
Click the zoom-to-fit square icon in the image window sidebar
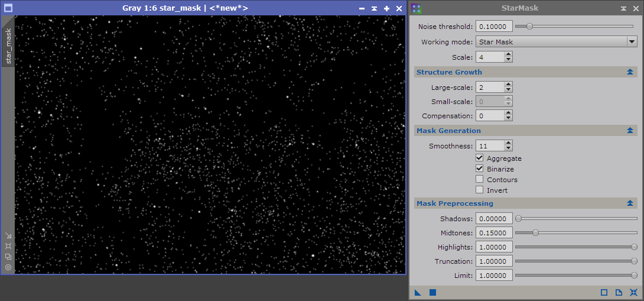click(x=8, y=246)
